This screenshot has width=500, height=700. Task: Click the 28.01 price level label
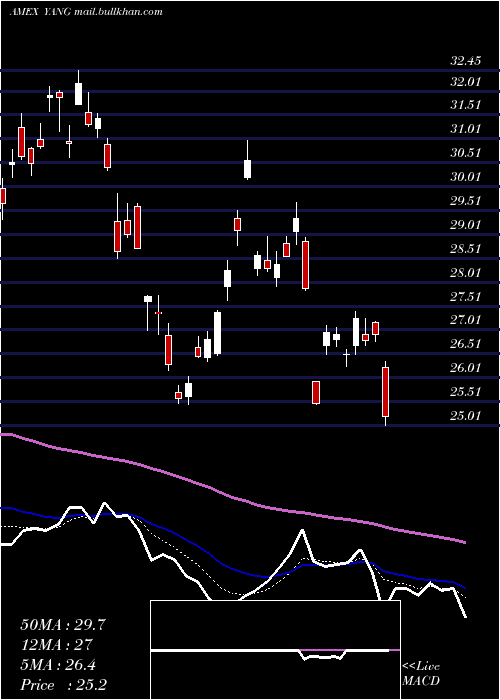466,273
